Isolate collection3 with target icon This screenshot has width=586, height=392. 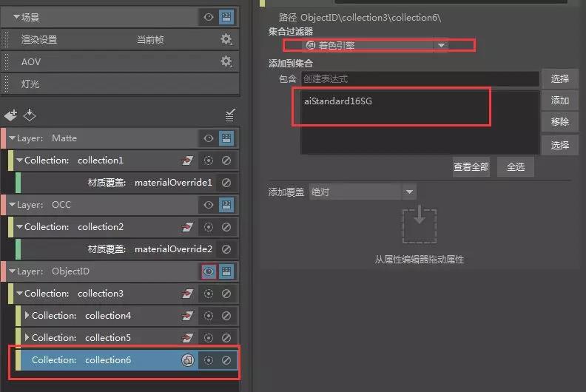coord(209,294)
